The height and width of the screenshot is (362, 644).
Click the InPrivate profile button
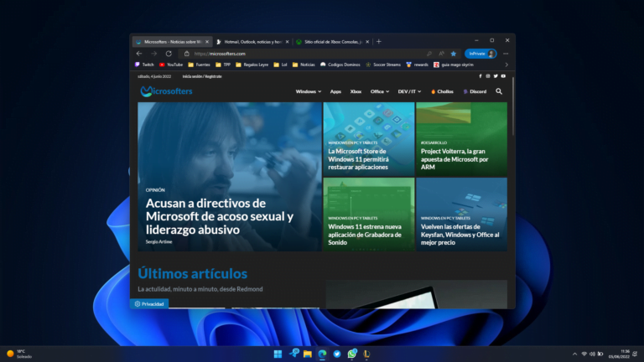(480, 54)
